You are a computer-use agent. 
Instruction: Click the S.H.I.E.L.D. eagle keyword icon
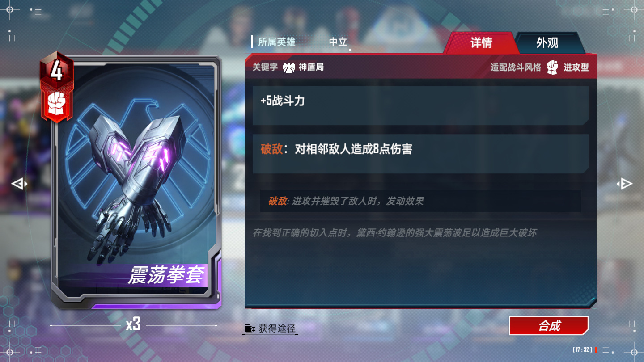click(289, 67)
